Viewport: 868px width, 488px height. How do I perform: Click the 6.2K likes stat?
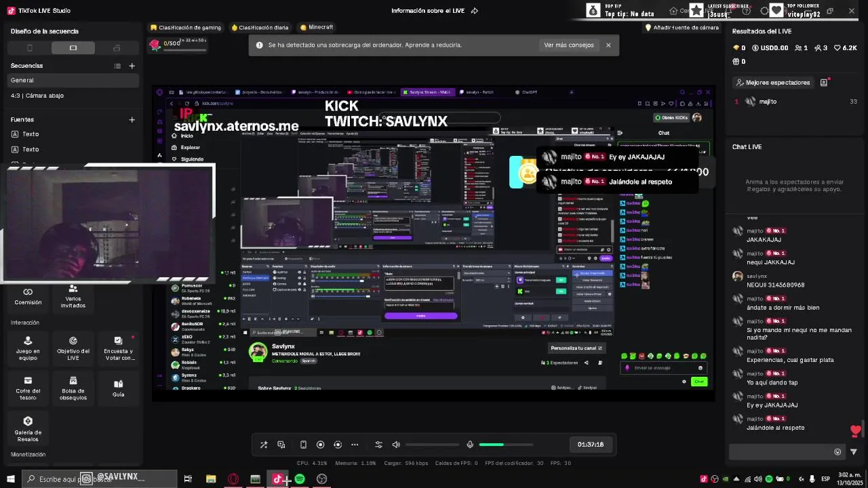click(x=846, y=48)
